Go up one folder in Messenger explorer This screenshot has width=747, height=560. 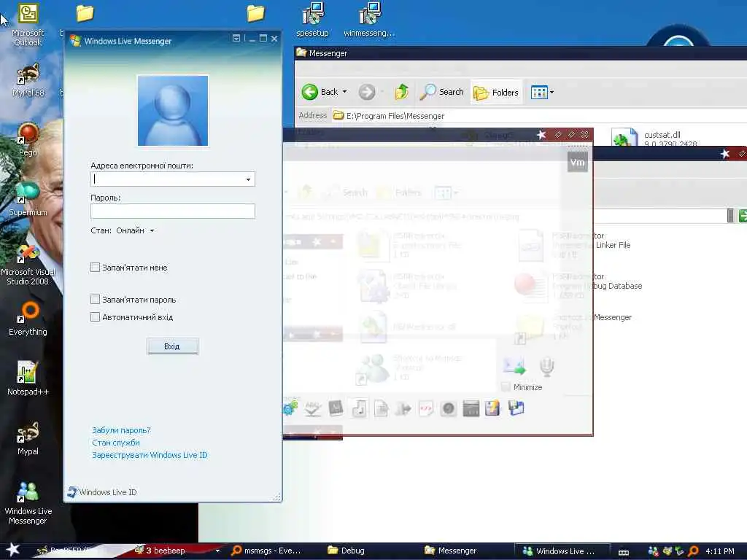click(402, 92)
